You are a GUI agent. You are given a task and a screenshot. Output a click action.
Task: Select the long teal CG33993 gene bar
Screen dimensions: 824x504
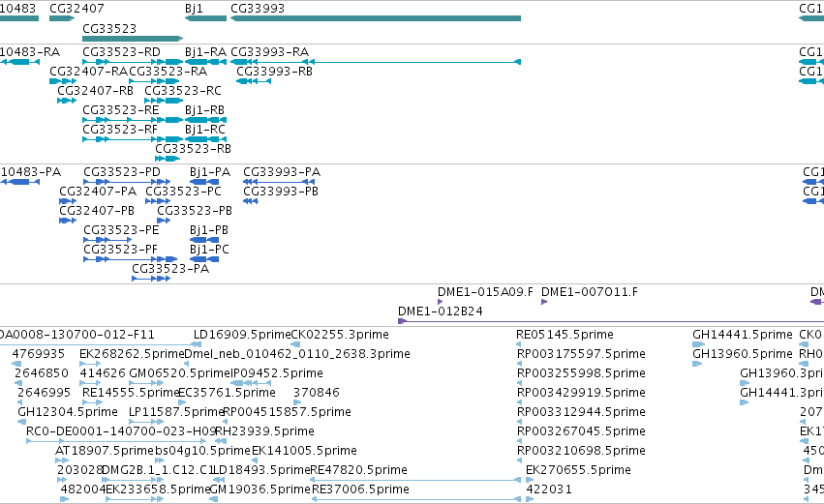point(376,18)
